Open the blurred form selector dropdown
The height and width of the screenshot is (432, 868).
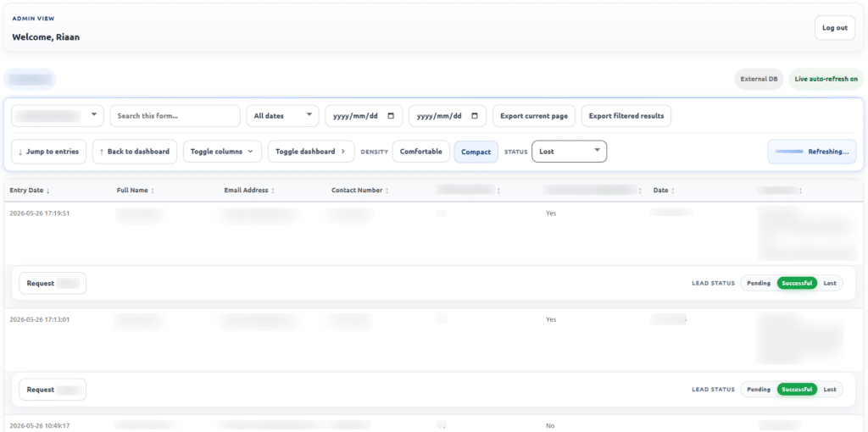pos(57,116)
